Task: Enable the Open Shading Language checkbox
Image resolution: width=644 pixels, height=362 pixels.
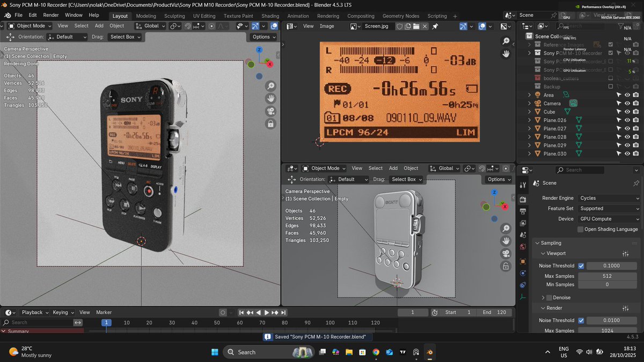Action: tap(581, 230)
